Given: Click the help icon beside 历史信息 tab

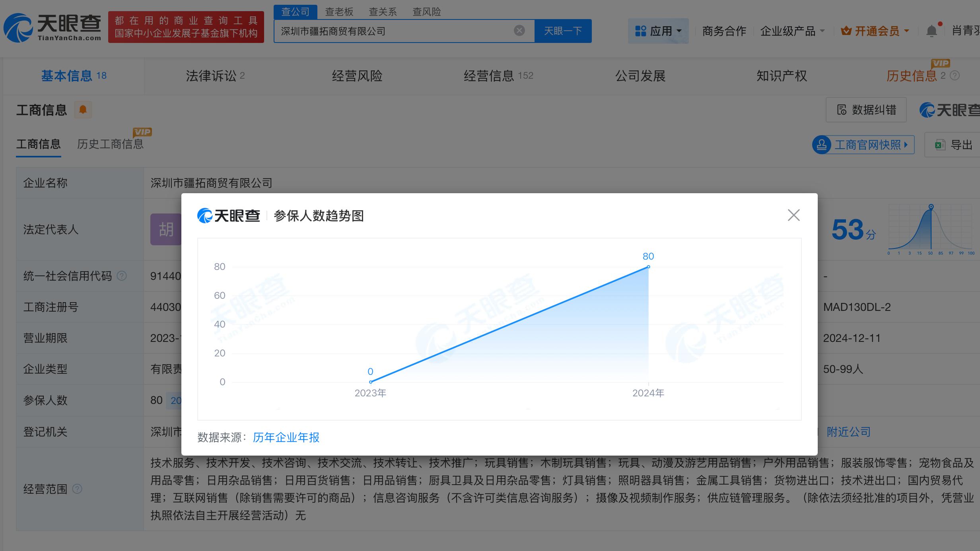Looking at the screenshot, I should [955, 76].
